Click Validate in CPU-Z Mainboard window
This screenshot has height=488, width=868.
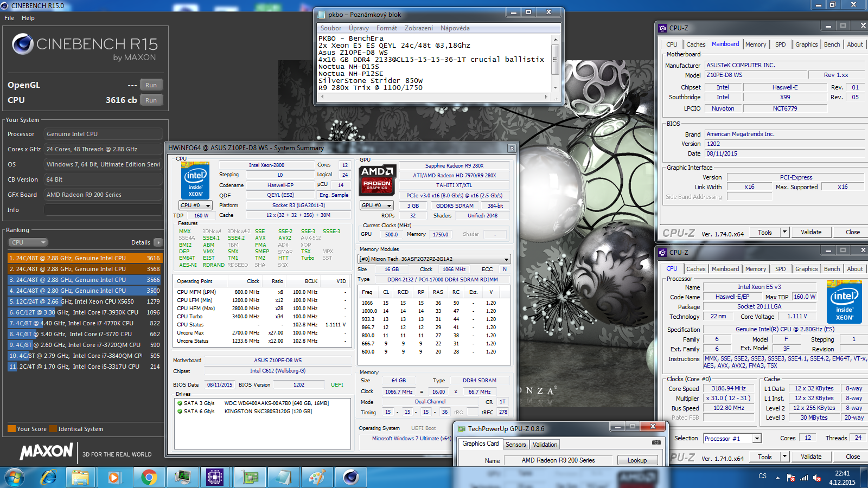811,232
